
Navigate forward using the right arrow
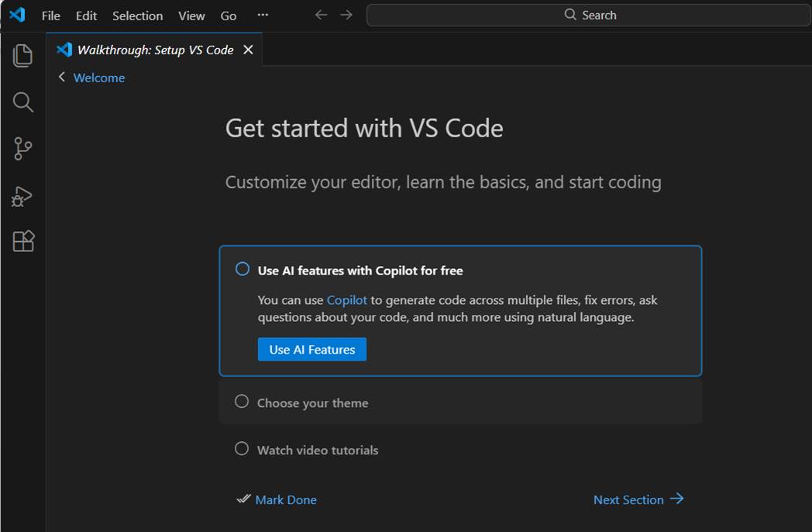pos(346,16)
